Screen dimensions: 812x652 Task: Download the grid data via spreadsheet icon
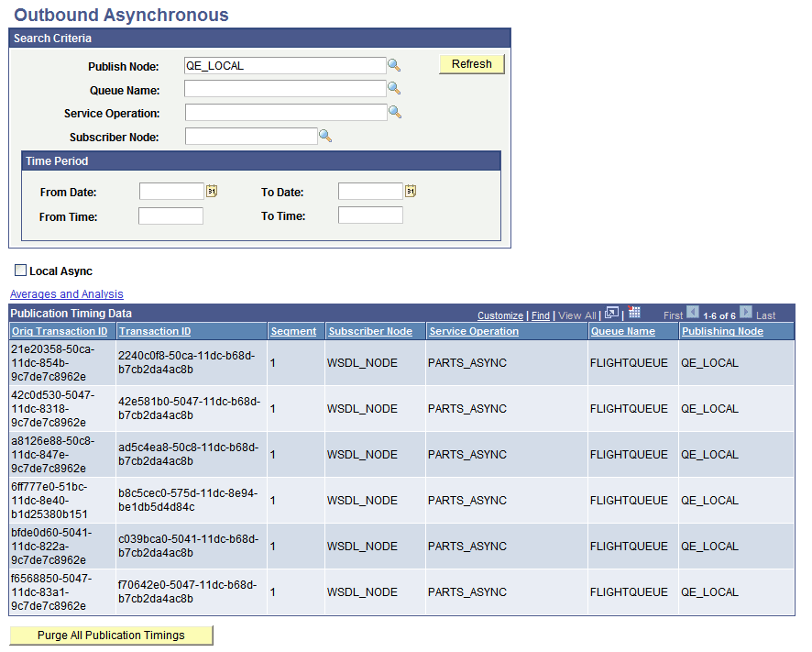611,314
